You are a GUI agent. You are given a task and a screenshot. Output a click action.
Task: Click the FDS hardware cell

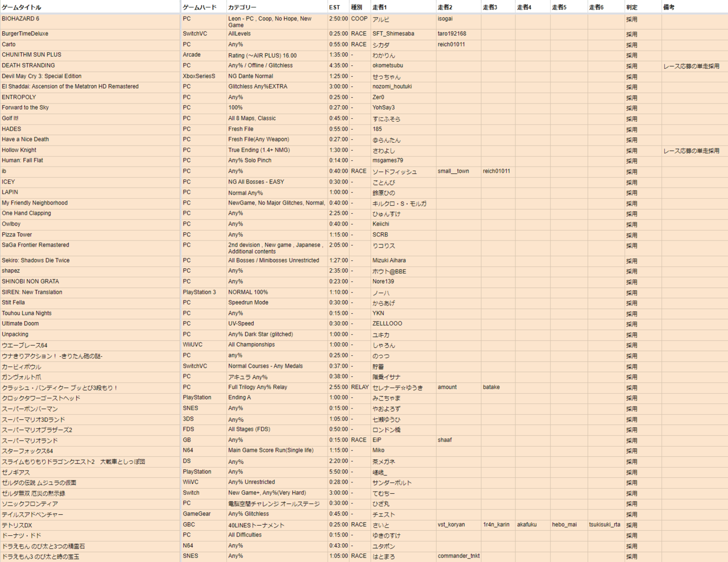pyautogui.click(x=204, y=430)
